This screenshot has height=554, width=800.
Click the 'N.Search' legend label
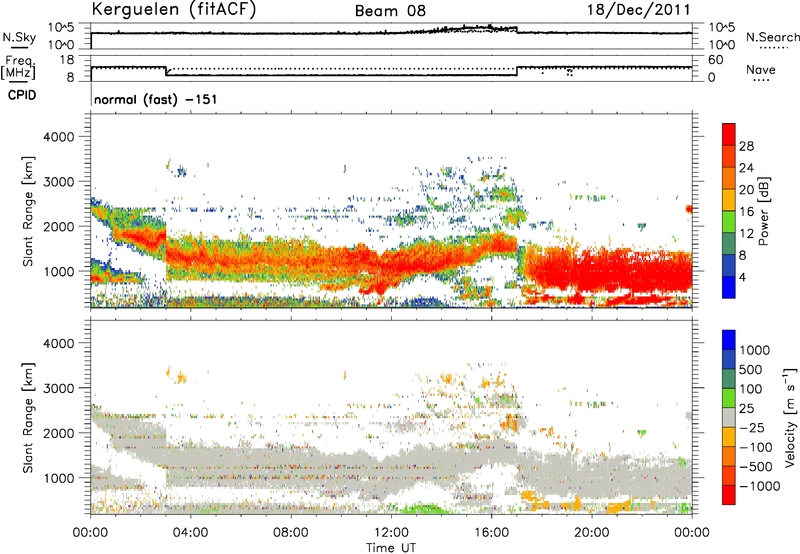click(x=772, y=37)
